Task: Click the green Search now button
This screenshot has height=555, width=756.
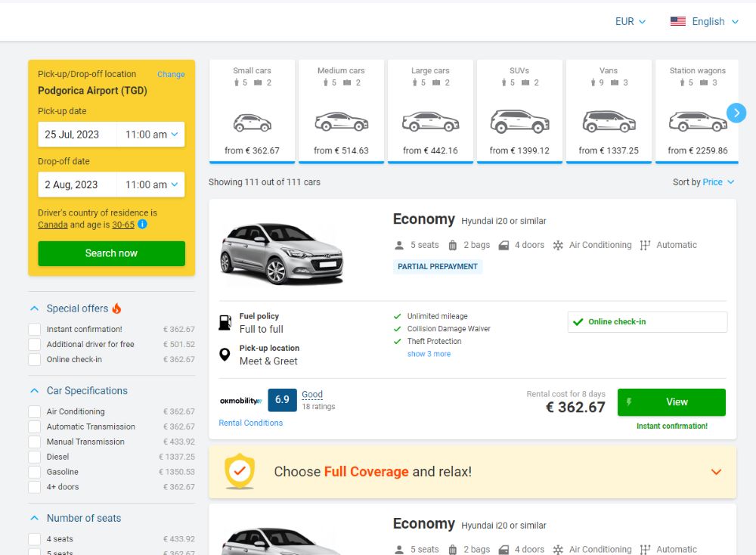Action: (111, 253)
